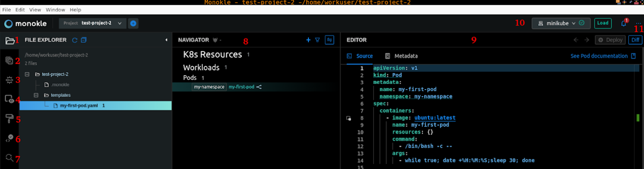644x169 pixels.
Task: Click the plus icon in Navigator
Action: (308, 40)
